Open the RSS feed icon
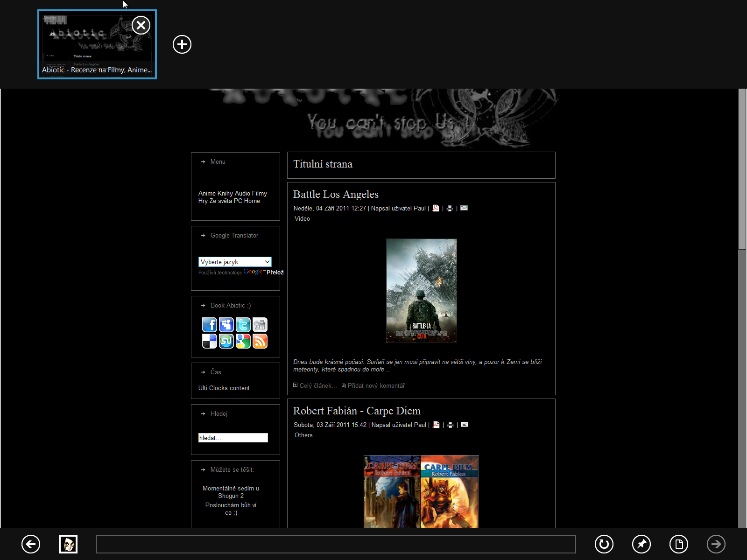 pyautogui.click(x=260, y=341)
